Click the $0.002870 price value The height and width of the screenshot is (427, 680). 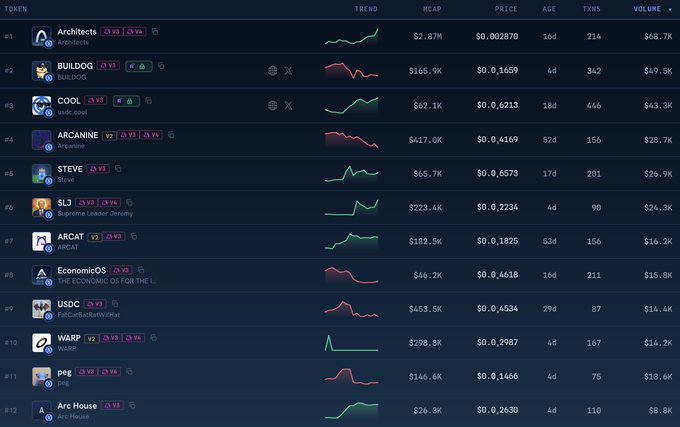tap(497, 36)
